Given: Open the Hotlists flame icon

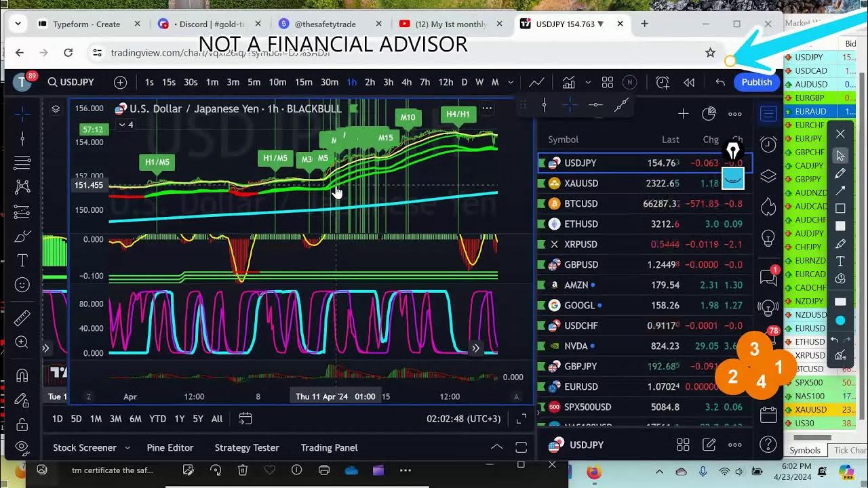Looking at the screenshot, I should [768, 207].
